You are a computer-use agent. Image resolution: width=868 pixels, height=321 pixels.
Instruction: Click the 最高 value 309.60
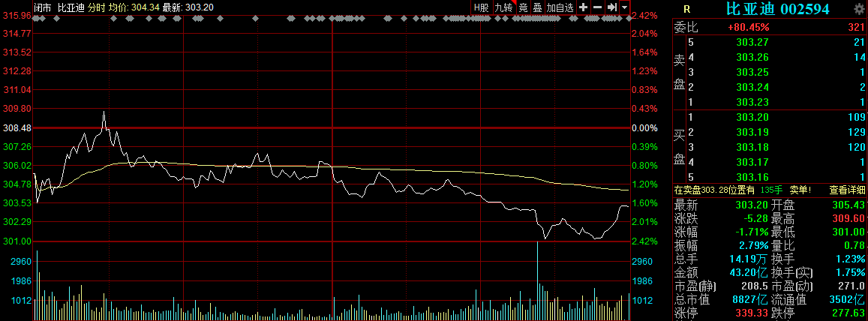(850, 218)
